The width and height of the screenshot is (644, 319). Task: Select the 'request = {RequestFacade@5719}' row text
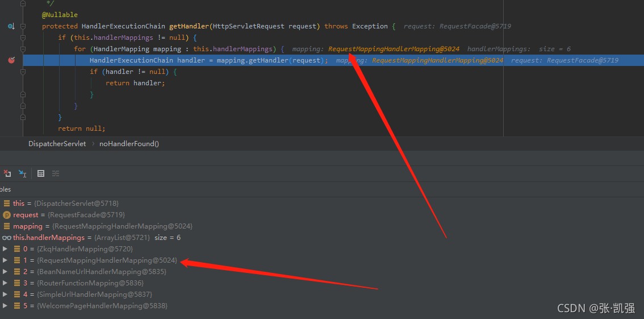point(69,214)
